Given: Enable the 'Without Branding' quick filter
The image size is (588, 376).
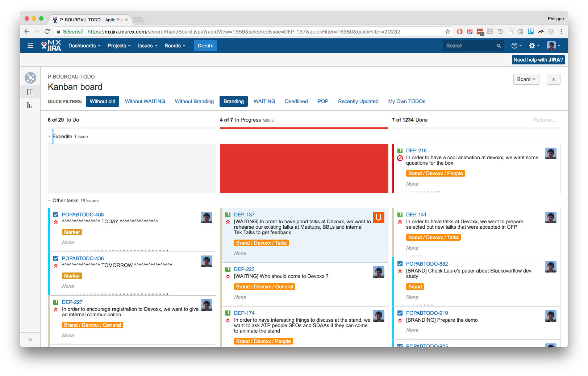Looking at the screenshot, I should (194, 101).
